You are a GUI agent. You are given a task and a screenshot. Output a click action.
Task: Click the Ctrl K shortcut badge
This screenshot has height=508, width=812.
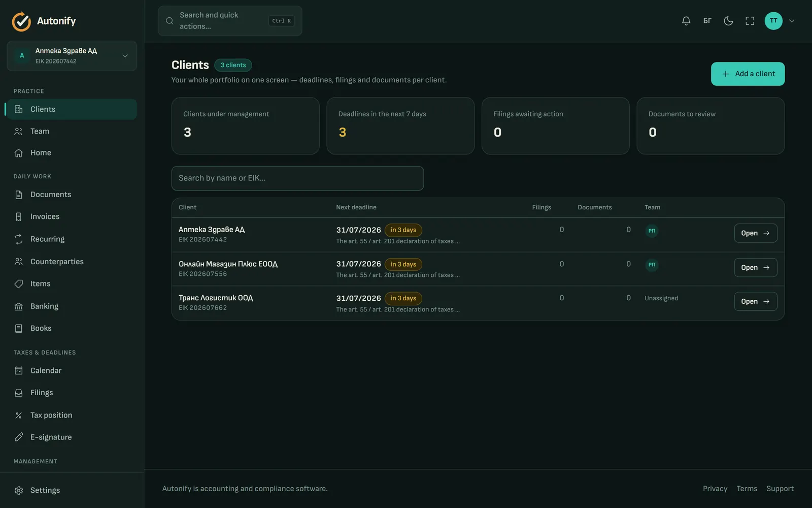click(x=282, y=21)
